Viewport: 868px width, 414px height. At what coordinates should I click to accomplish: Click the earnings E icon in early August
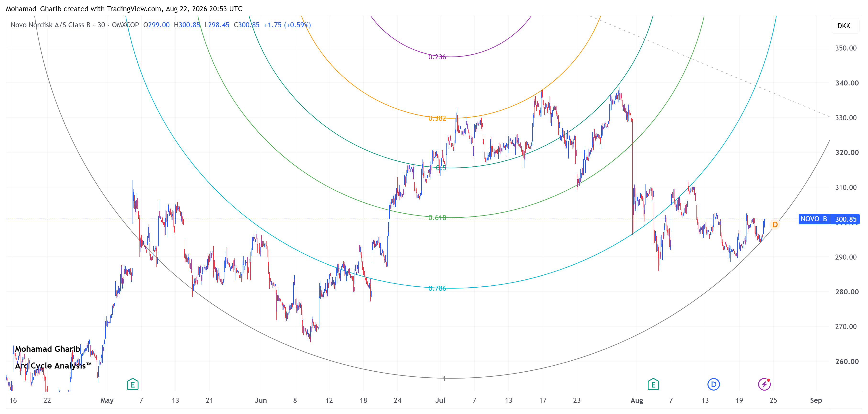coord(653,384)
